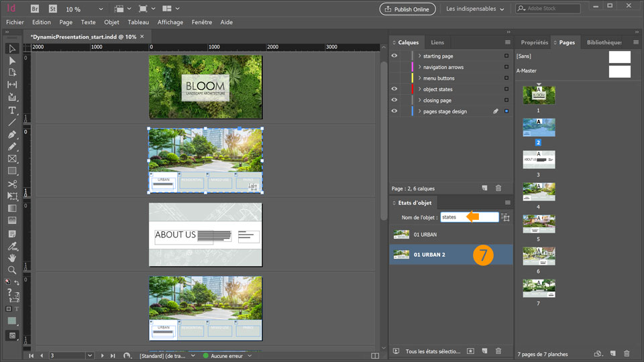644x362 pixels.
Task: Click the Nom de l'objet input field
Action: [x=470, y=217]
